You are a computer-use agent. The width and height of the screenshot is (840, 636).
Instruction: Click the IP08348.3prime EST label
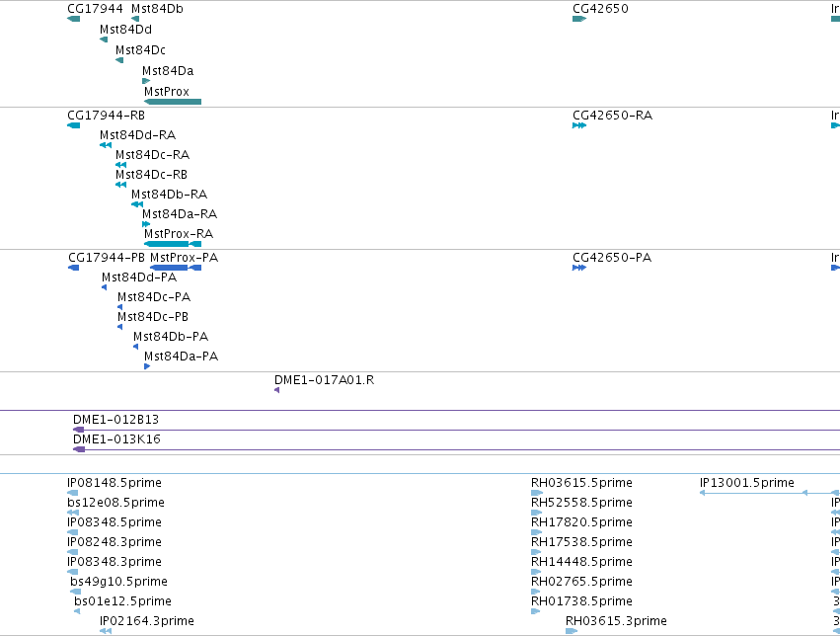115,562
